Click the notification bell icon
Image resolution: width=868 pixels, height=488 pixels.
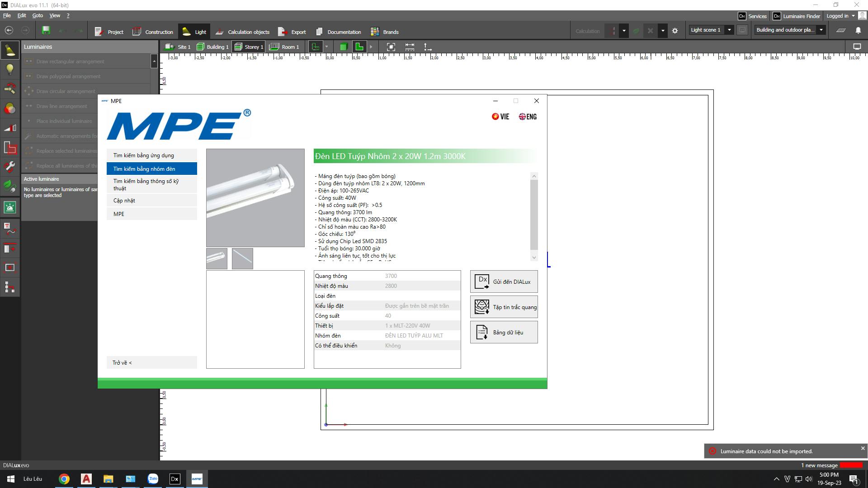click(x=858, y=31)
